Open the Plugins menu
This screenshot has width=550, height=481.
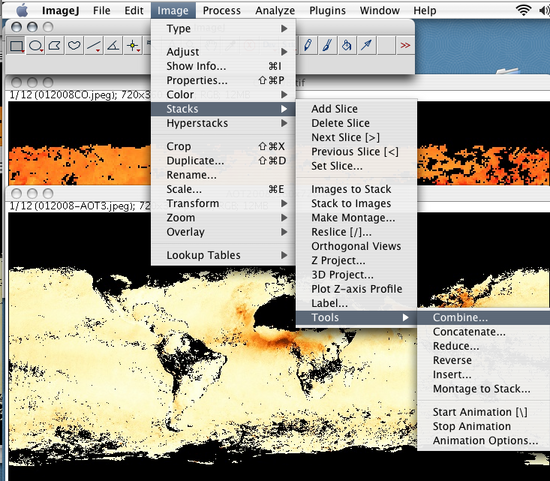[x=327, y=11]
